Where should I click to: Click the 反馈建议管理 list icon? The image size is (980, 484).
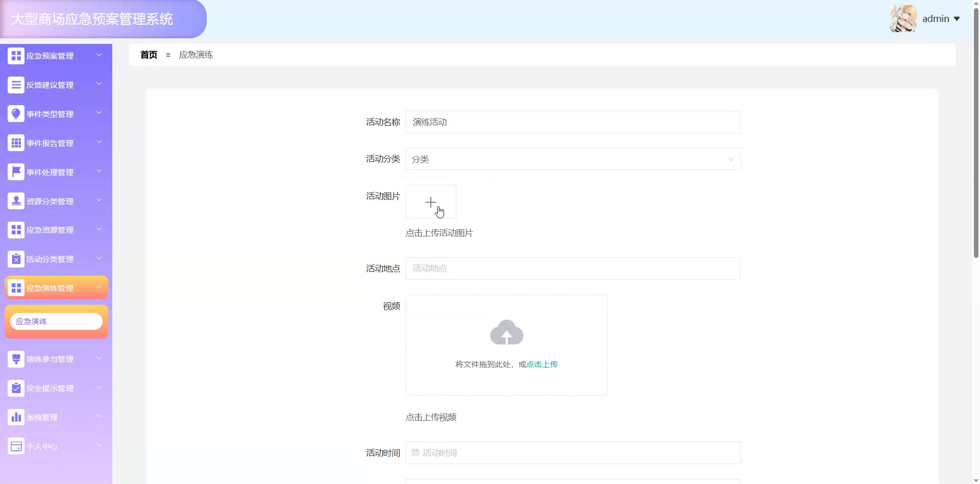(x=16, y=85)
